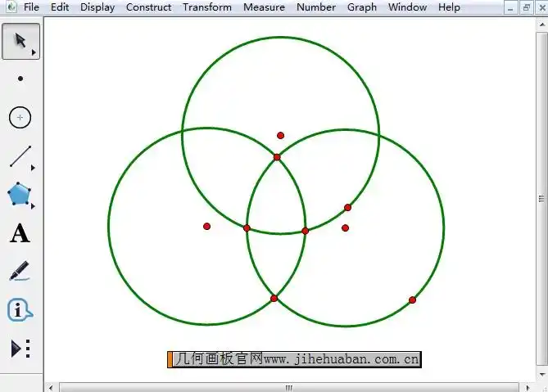Expand the Graph menu
This screenshot has height=392, width=548.
pyautogui.click(x=361, y=7)
